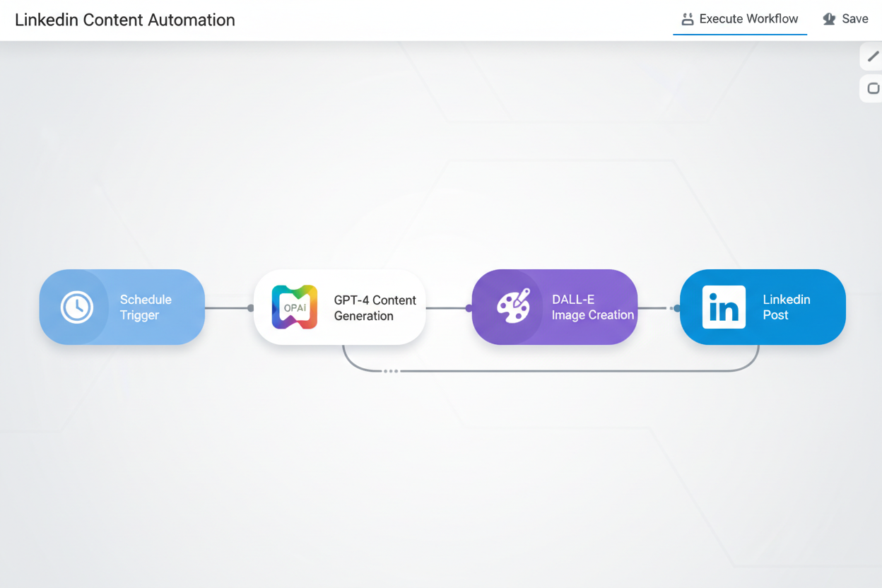Viewport: 882px width, 588px height.
Task: Save the workflow
Action: [x=846, y=19]
